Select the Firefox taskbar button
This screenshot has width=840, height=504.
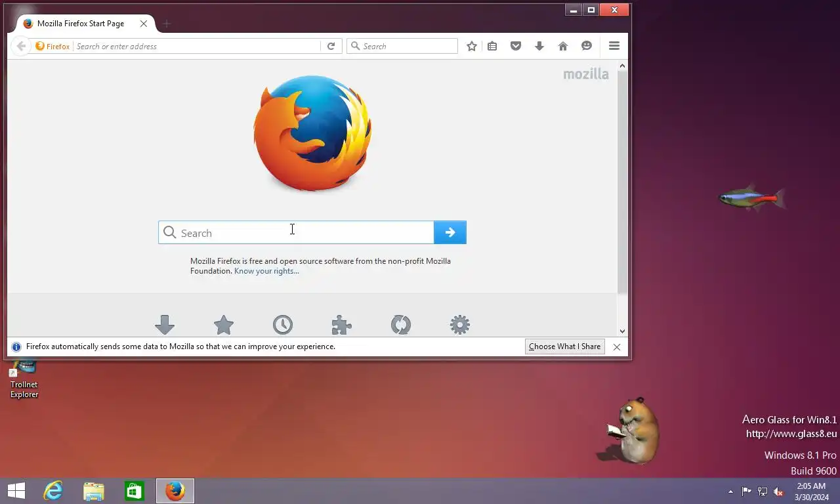tap(175, 490)
